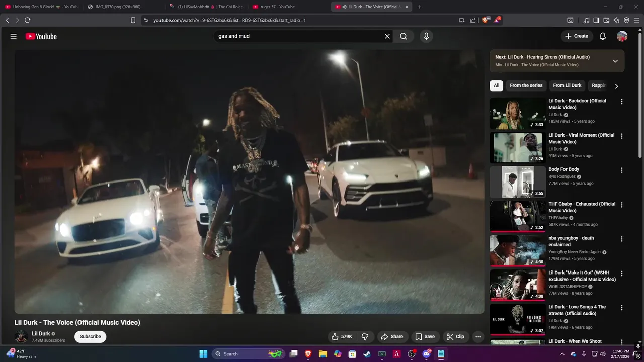Clip a segment of the video

[455, 337]
